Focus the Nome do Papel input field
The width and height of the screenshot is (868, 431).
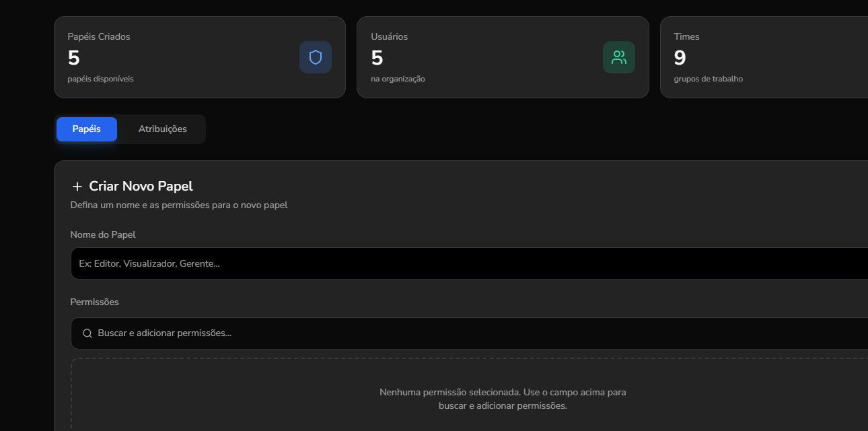click(469, 263)
